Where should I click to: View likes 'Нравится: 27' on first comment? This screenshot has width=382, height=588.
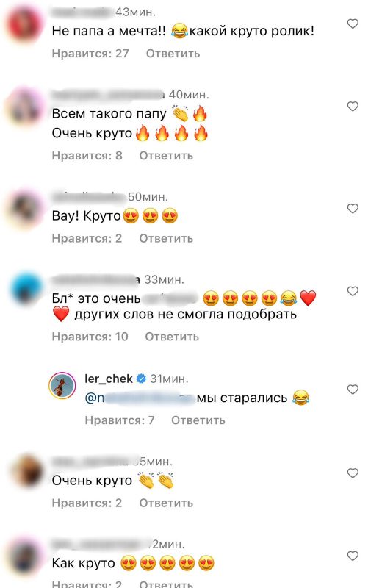pyautogui.click(x=90, y=54)
